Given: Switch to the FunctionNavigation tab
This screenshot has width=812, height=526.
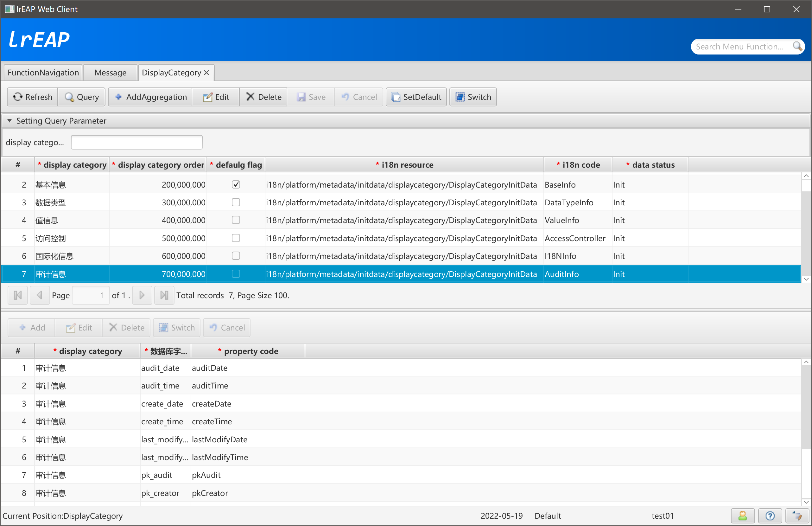Looking at the screenshot, I should (x=43, y=73).
